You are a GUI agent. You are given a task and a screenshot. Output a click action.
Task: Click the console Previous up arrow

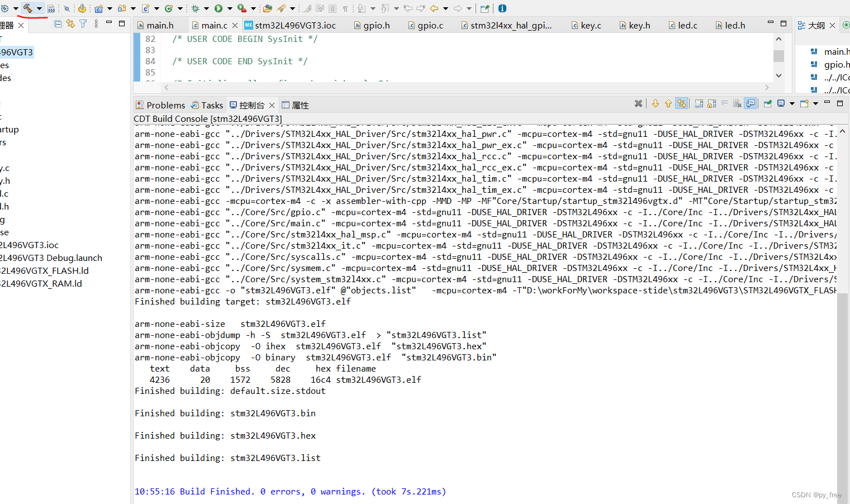click(668, 103)
